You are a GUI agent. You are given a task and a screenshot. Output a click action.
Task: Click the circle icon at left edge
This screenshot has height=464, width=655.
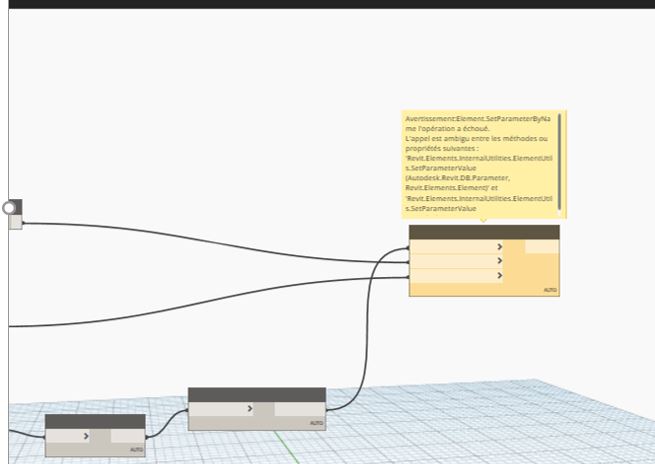tap(11, 208)
